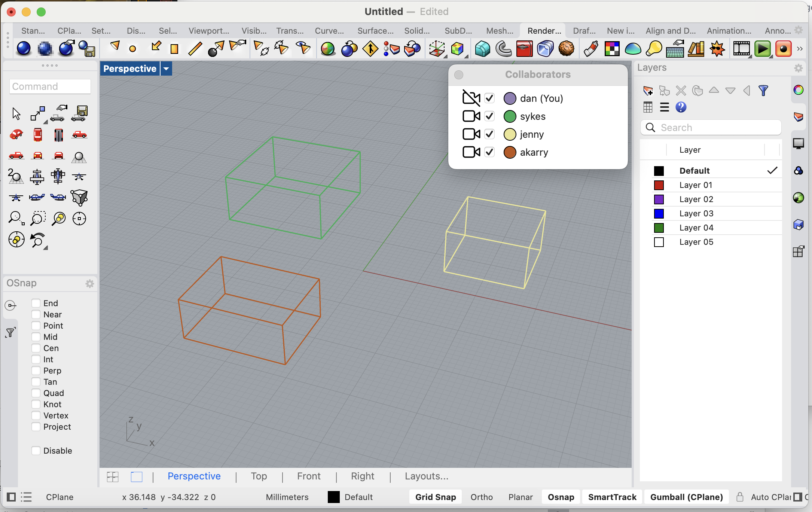Click the OSnap filter funnel icon

coord(10,332)
